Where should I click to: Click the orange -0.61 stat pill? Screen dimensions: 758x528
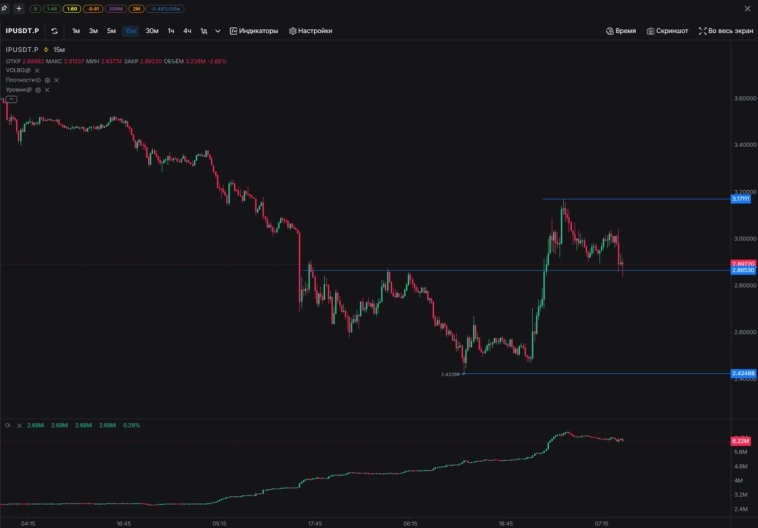tap(93, 9)
